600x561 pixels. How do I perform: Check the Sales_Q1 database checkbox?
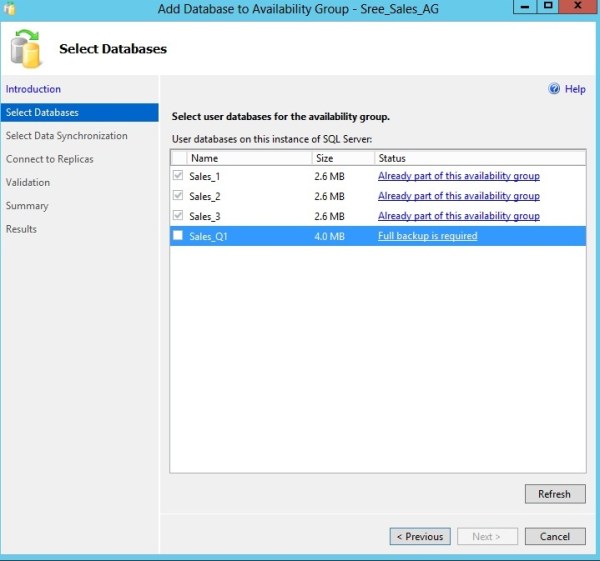click(x=178, y=236)
